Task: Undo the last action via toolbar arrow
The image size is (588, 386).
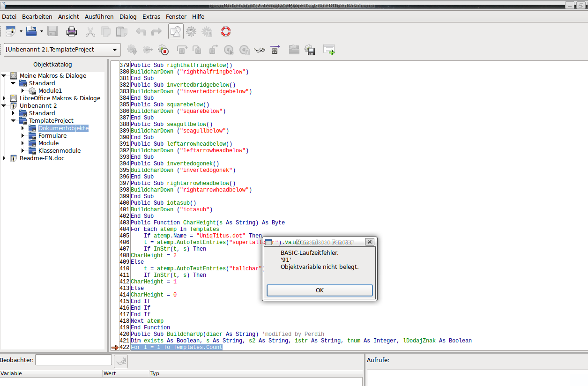Action: point(141,31)
